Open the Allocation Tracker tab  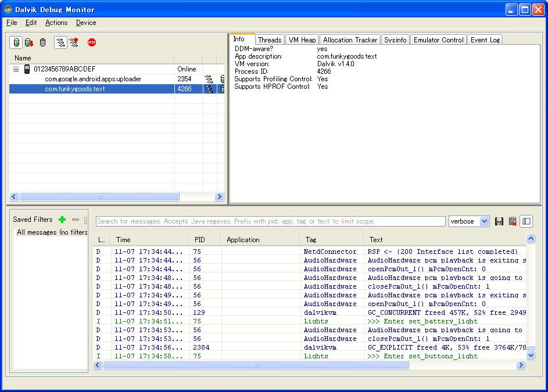[x=350, y=40]
